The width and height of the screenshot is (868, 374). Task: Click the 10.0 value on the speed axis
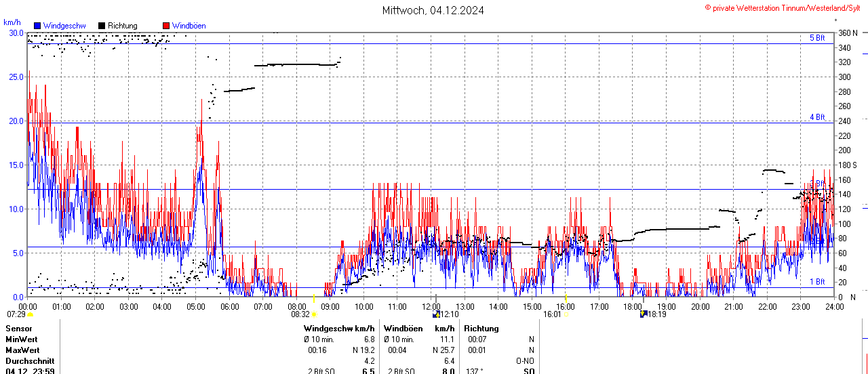click(15, 209)
